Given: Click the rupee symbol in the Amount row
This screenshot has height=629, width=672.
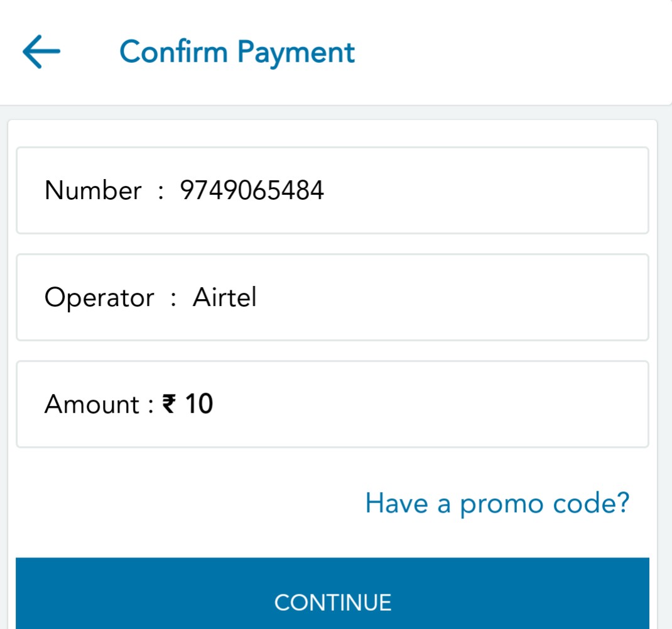Looking at the screenshot, I should [x=168, y=404].
